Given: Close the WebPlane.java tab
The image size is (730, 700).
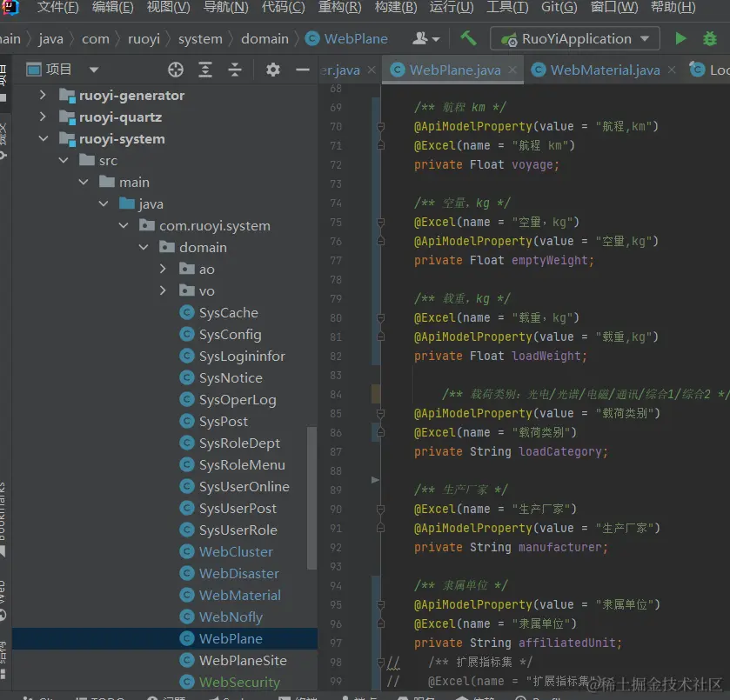Looking at the screenshot, I should [512, 70].
